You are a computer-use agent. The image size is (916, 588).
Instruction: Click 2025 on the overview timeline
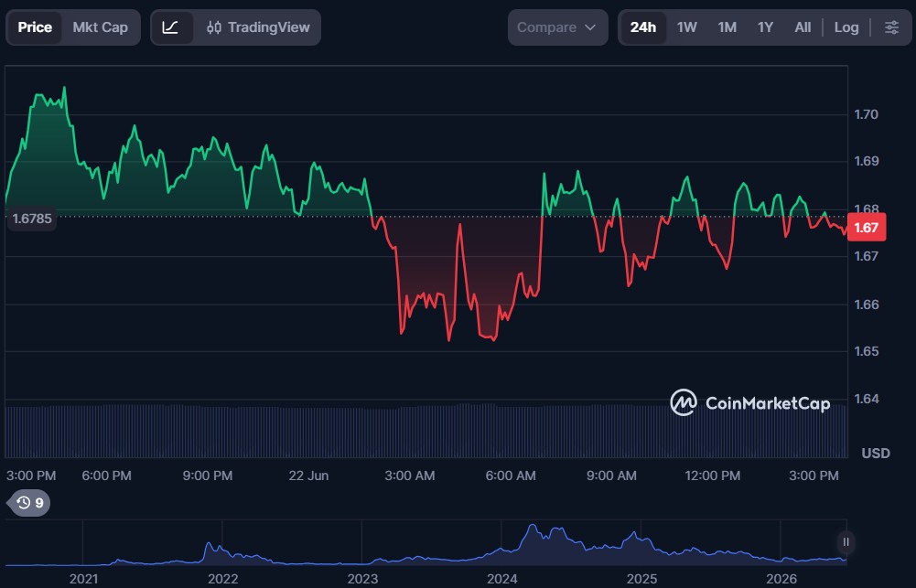(x=641, y=579)
